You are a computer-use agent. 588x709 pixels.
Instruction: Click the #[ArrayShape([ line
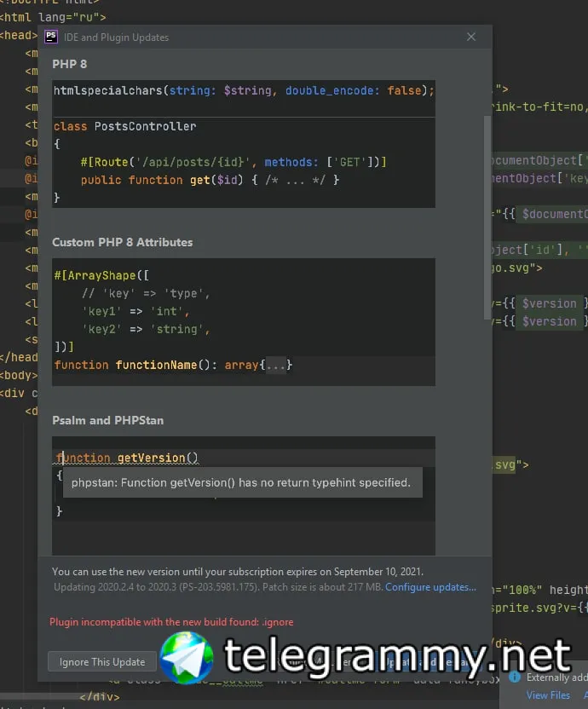click(101, 275)
